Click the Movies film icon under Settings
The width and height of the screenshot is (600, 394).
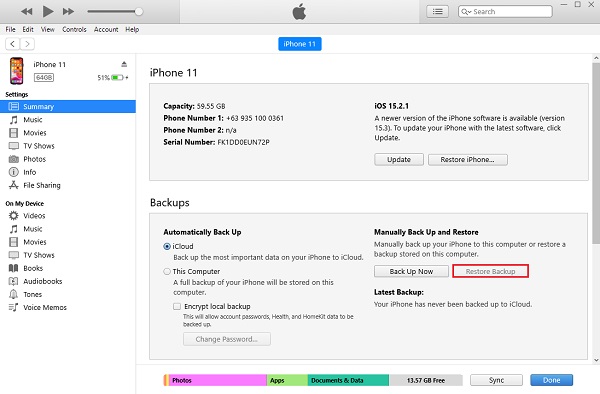pyautogui.click(x=13, y=133)
